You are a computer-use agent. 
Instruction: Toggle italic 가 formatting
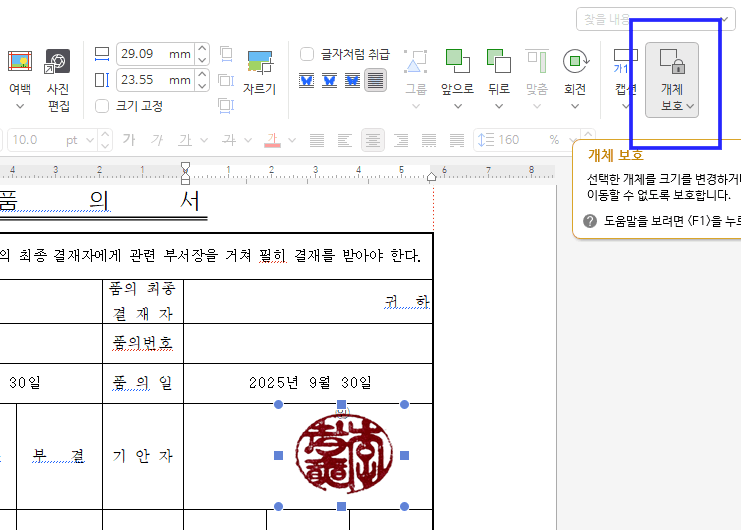157,140
